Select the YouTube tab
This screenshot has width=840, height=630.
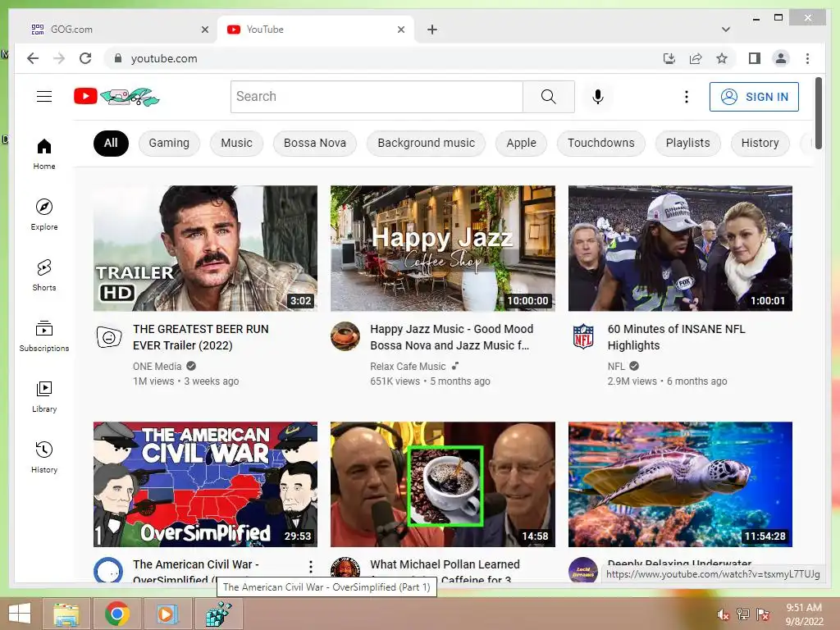pyautogui.click(x=316, y=30)
